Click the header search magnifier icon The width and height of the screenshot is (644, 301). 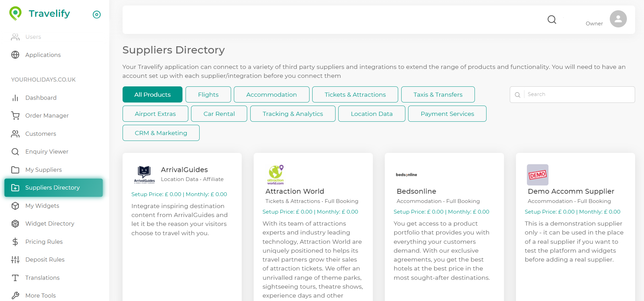click(x=552, y=20)
